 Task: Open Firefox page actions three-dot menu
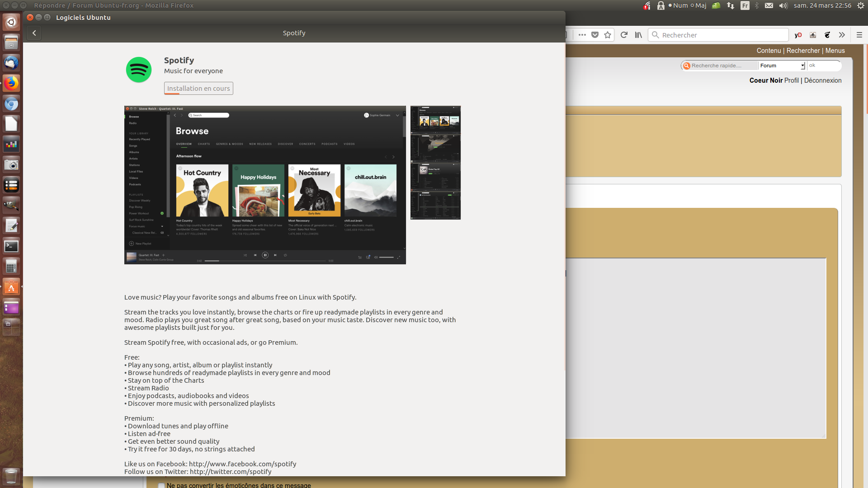coord(582,35)
